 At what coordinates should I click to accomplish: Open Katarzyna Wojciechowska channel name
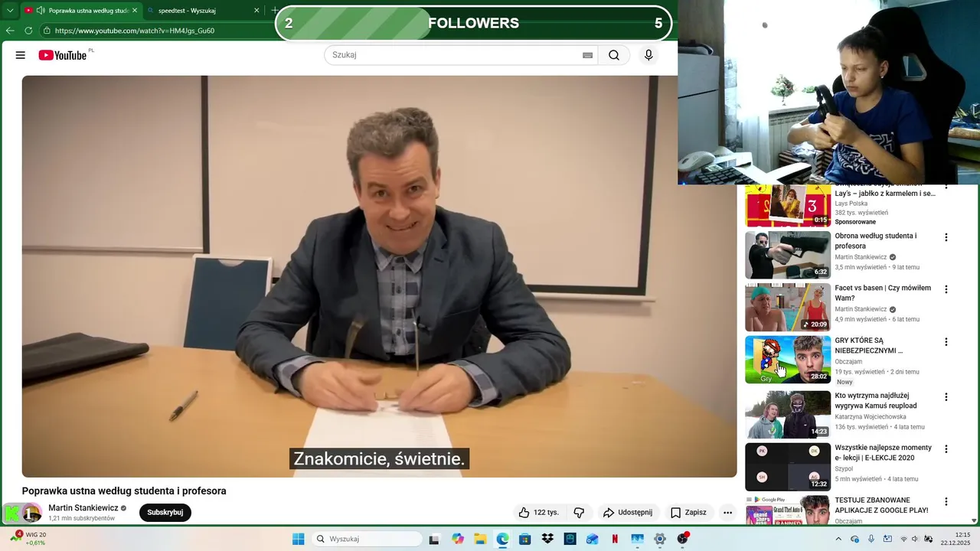coord(871,417)
